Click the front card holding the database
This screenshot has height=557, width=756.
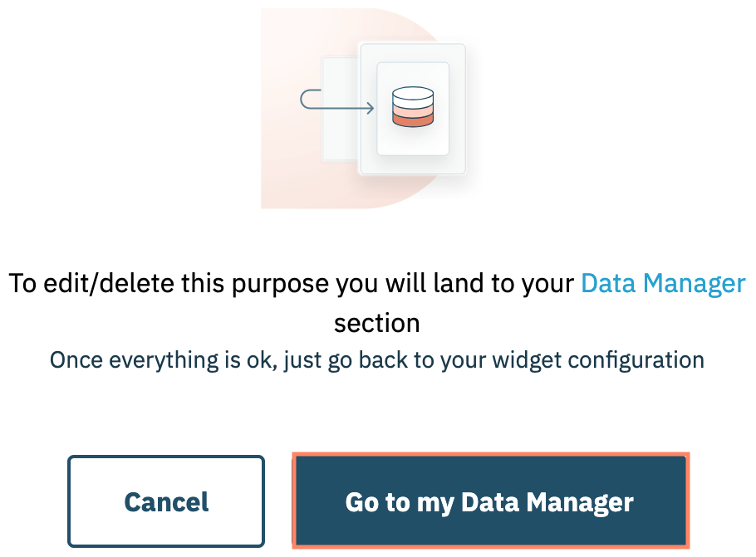[x=413, y=141]
